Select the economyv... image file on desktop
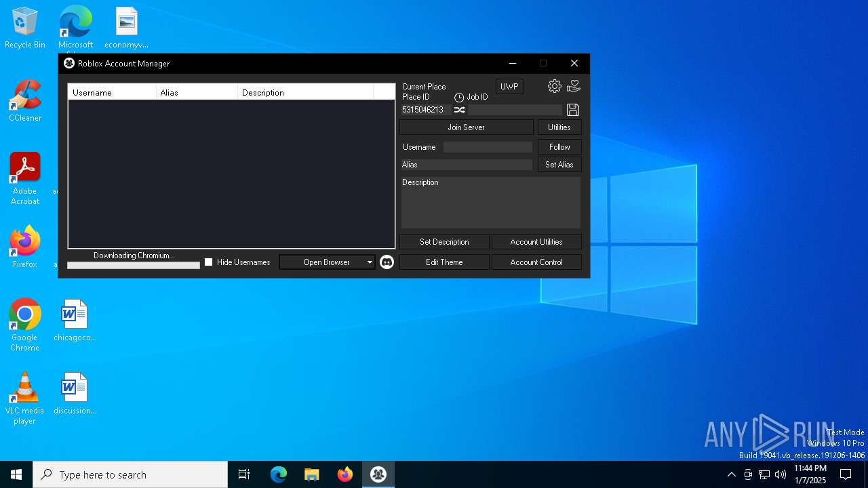Viewport: 868px width, 488px height. [x=127, y=28]
